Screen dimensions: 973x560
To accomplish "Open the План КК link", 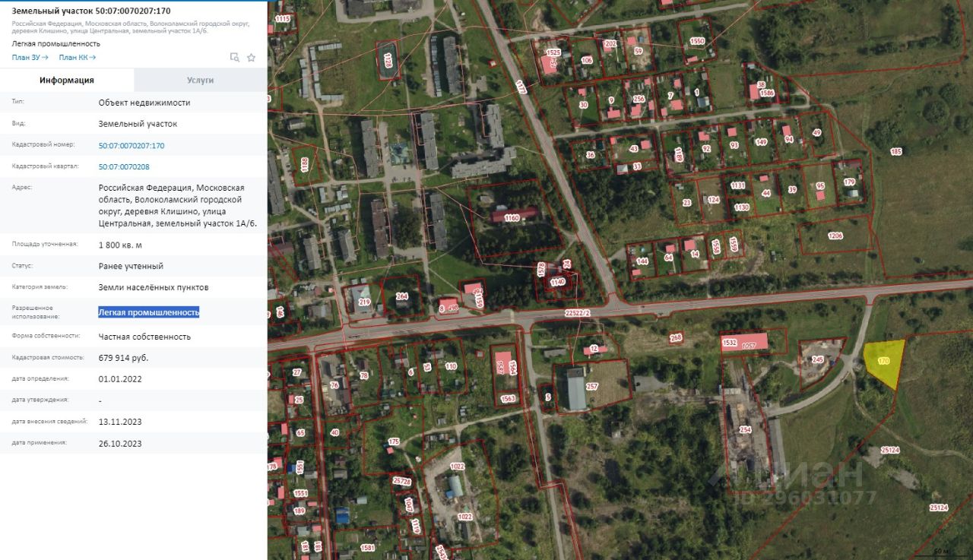I will [77, 57].
